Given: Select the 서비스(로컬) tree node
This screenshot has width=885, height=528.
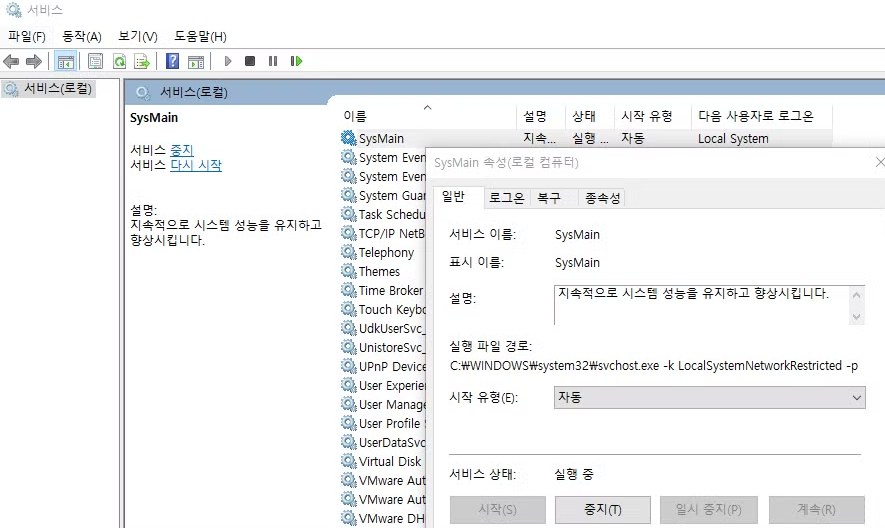Looking at the screenshot, I should pos(49,89).
